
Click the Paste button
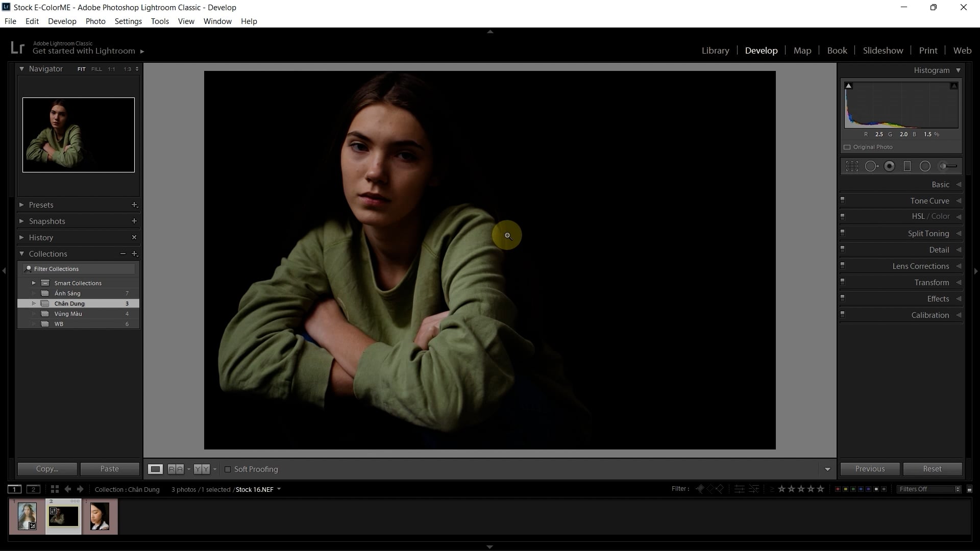[110, 469]
